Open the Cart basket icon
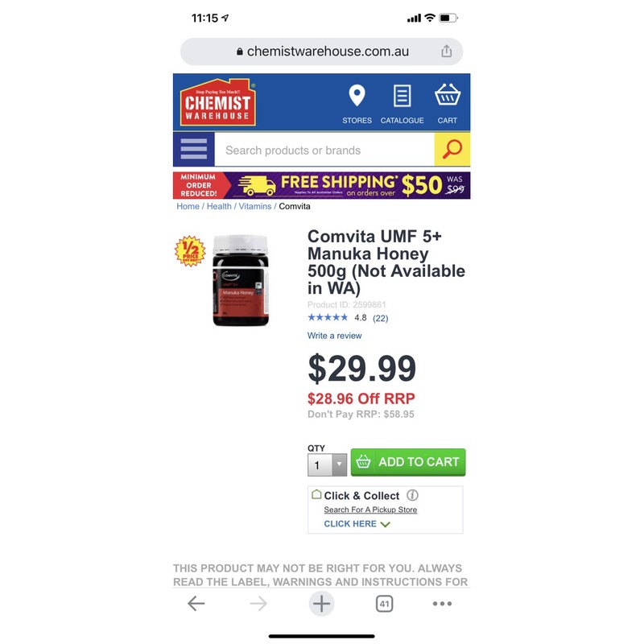This screenshot has height=644, width=644. 448,95
